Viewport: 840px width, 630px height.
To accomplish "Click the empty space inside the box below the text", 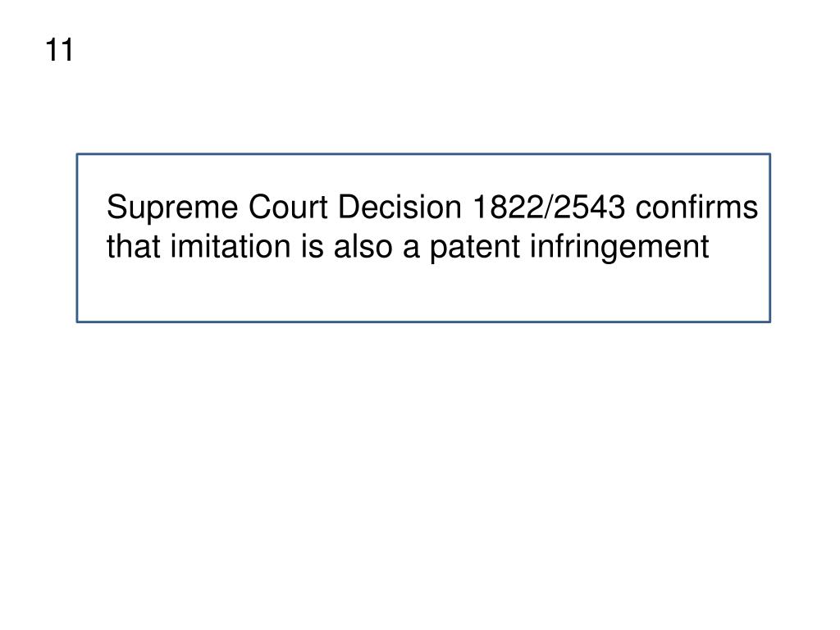I will click(x=423, y=292).
